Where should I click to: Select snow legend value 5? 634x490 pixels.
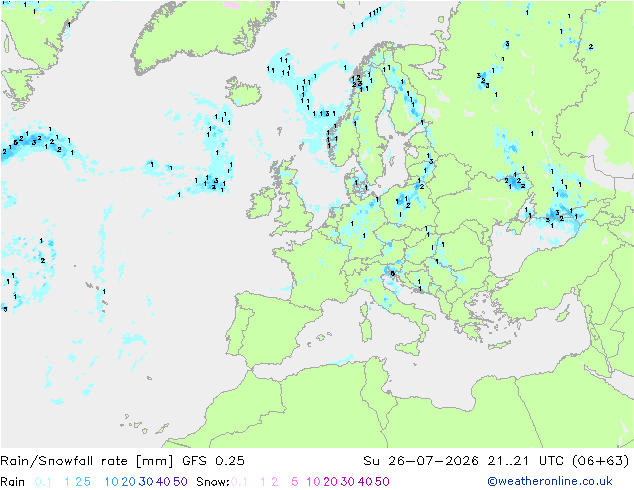pyautogui.click(x=295, y=482)
